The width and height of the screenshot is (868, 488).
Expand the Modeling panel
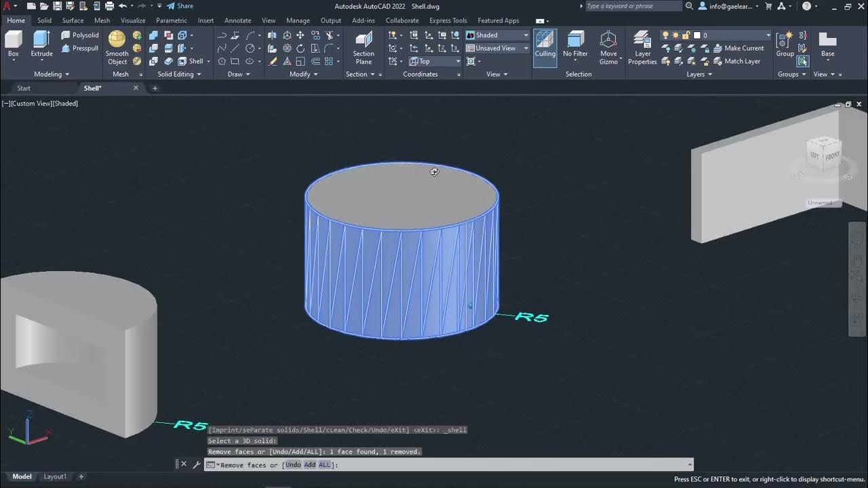click(x=52, y=74)
